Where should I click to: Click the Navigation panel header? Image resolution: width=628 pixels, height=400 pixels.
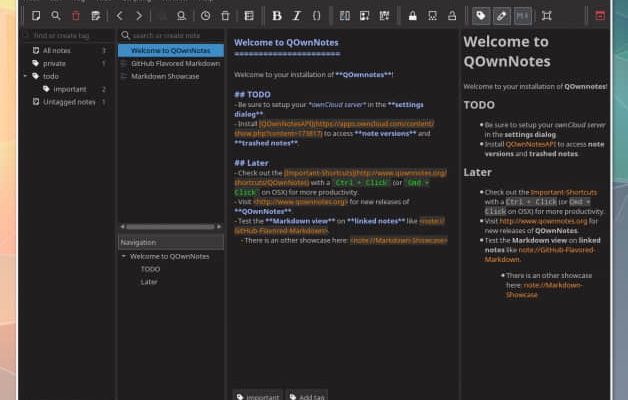point(171,242)
